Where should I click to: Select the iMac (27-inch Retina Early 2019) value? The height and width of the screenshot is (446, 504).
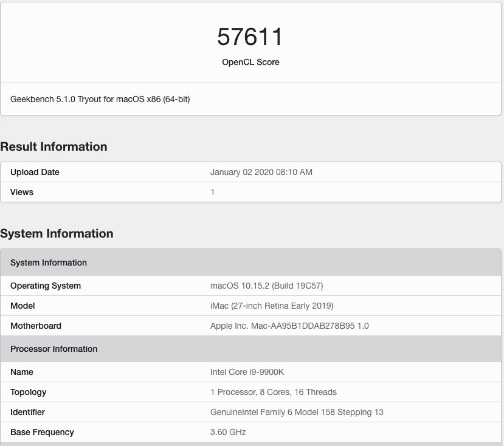tap(272, 306)
